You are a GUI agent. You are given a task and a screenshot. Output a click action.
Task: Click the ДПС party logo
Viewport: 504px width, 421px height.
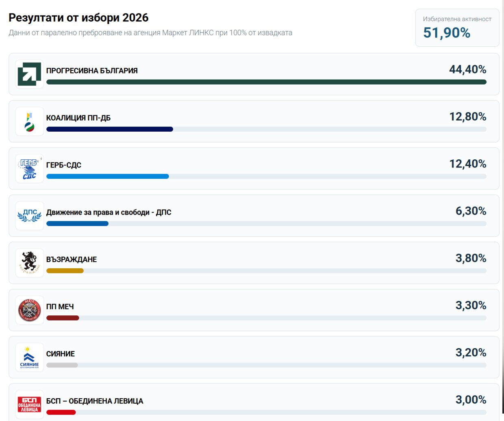[29, 216]
